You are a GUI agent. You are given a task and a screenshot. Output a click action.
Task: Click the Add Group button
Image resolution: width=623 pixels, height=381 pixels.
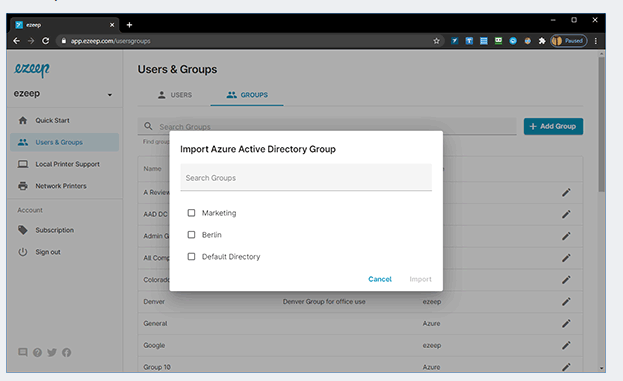coord(553,126)
